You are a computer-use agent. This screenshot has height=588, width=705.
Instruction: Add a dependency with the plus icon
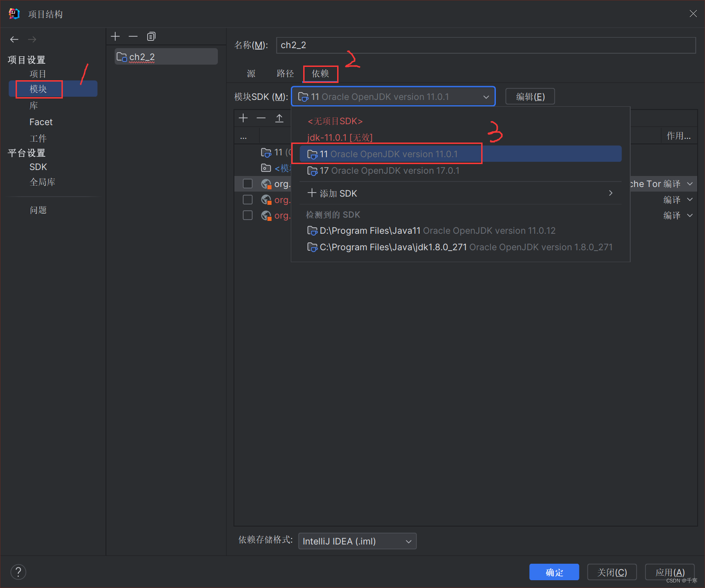[x=243, y=118]
